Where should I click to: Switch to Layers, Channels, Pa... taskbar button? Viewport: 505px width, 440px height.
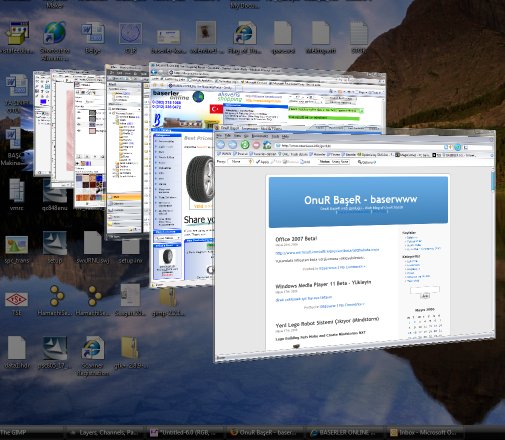point(105,433)
